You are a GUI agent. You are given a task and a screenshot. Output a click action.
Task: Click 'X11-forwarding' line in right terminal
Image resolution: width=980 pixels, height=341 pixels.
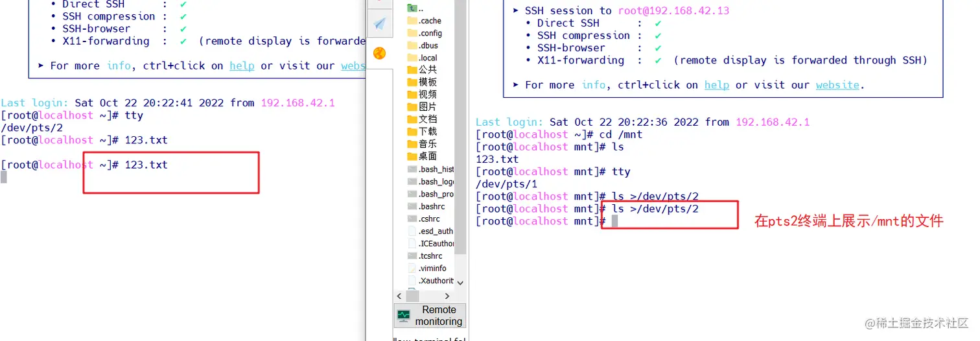[727, 60]
